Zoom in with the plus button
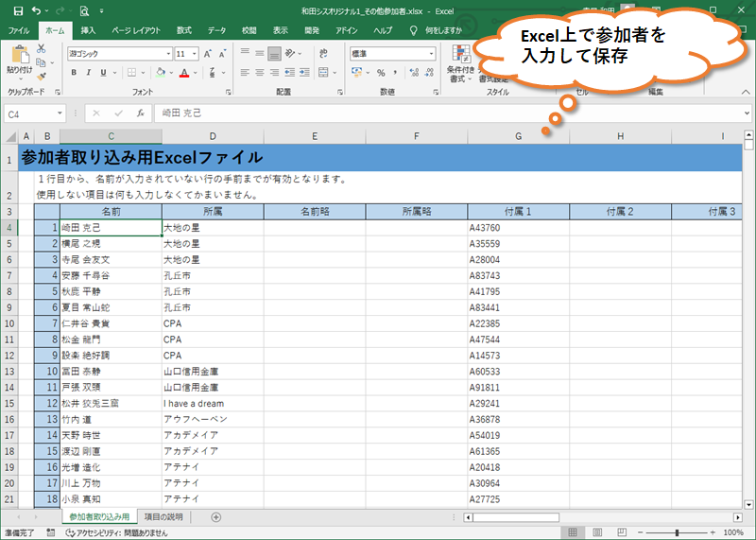756x540 pixels. (713, 532)
